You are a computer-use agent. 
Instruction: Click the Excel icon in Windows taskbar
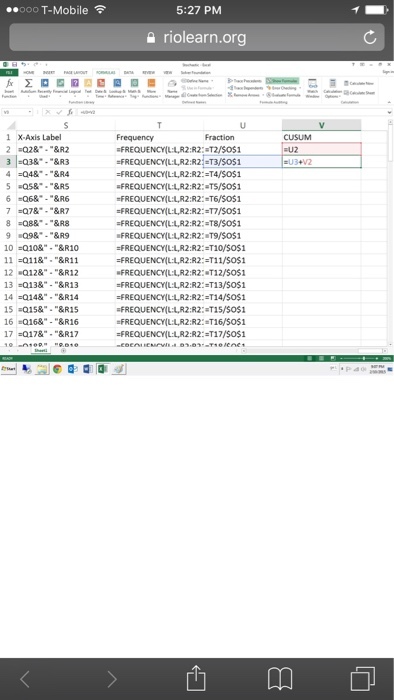tap(103, 369)
